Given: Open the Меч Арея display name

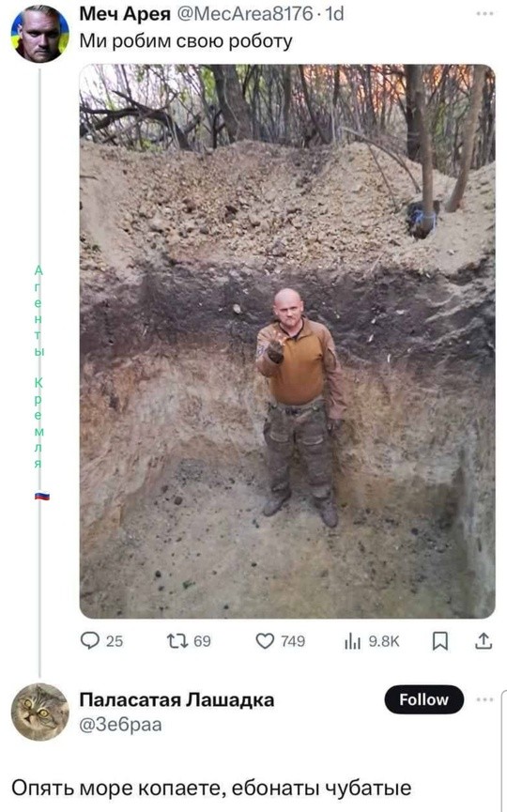Looking at the screenshot, I should (x=125, y=14).
